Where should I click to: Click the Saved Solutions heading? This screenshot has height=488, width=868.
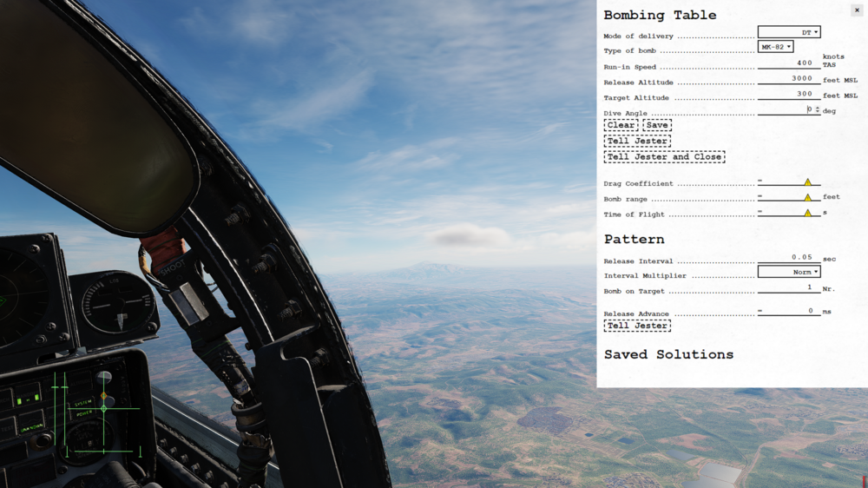(x=668, y=354)
